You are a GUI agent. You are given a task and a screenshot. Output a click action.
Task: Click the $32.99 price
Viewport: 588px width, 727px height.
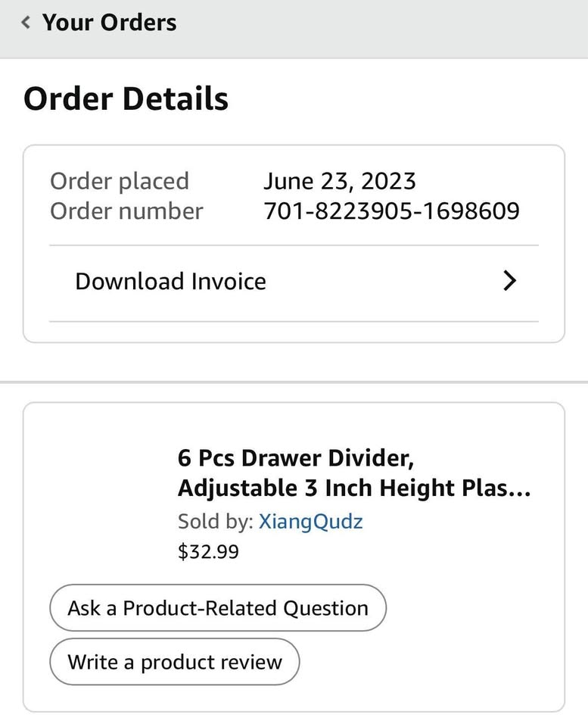pyautogui.click(x=208, y=552)
